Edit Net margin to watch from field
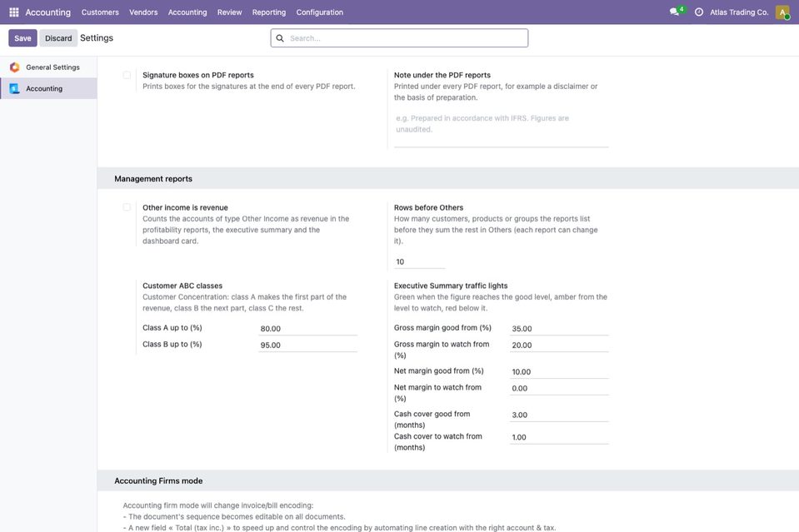This screenshot has width=799, height=532. (x=559, y=388)
